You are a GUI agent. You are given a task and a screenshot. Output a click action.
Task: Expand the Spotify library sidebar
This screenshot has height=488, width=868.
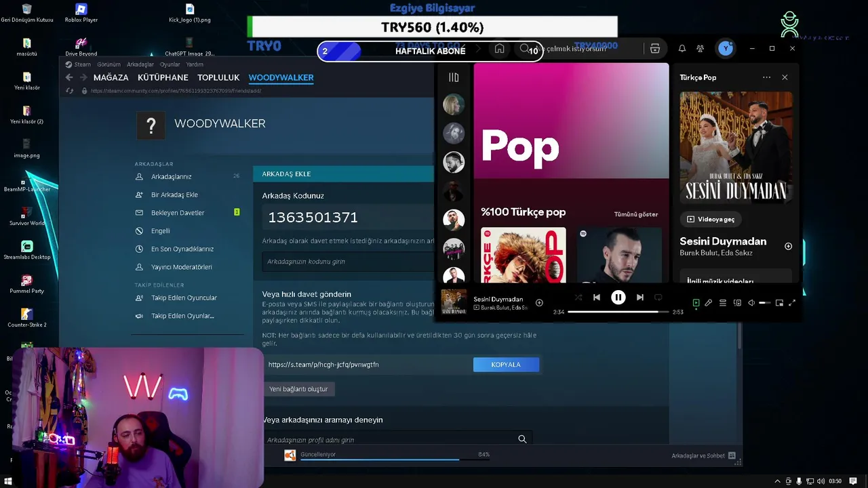click(x=454, y=77)
